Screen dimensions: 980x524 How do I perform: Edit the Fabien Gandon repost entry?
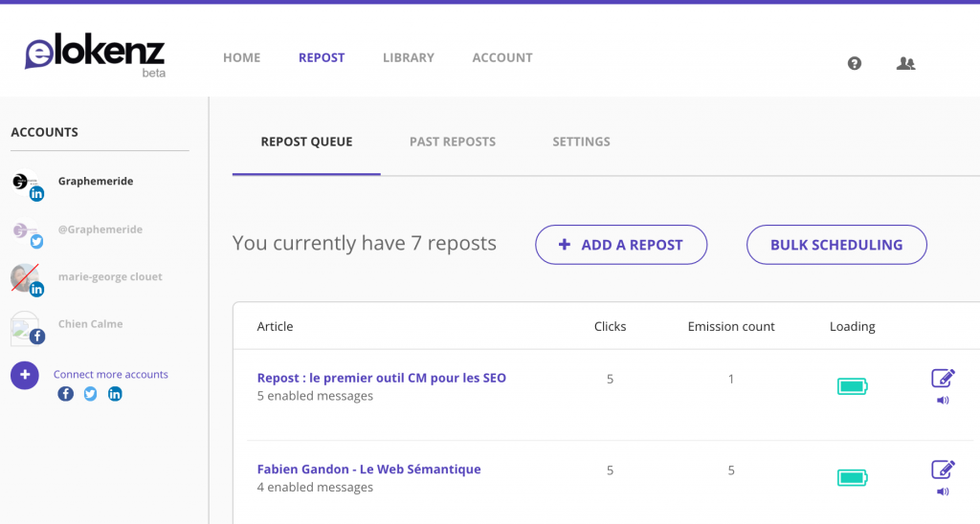(x=943, y=469)
